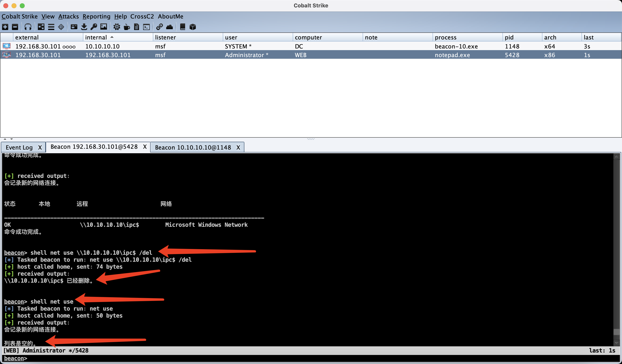This screenshot has height=364, width=622.
Task: Open the Cobalt Strike menu
Action: click(20, 16)
